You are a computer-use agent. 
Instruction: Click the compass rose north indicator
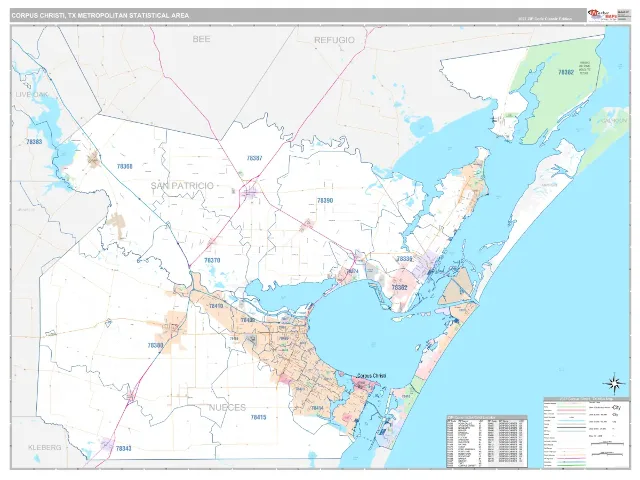[x=614, y=384]
